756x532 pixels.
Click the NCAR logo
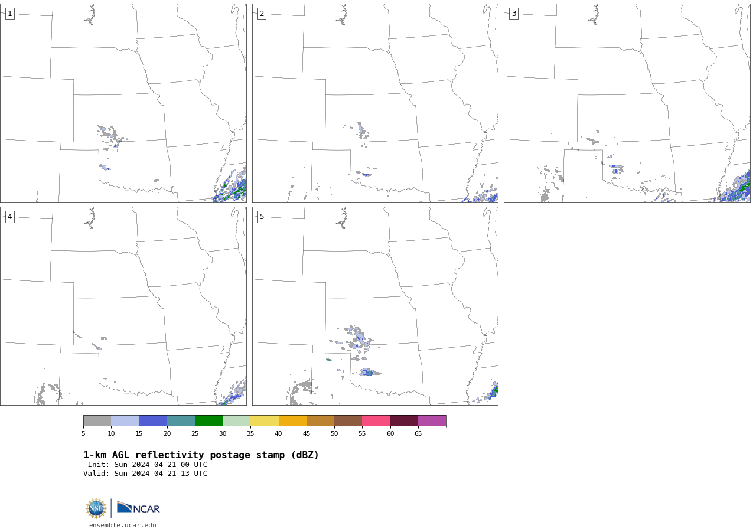click(138, 508)
